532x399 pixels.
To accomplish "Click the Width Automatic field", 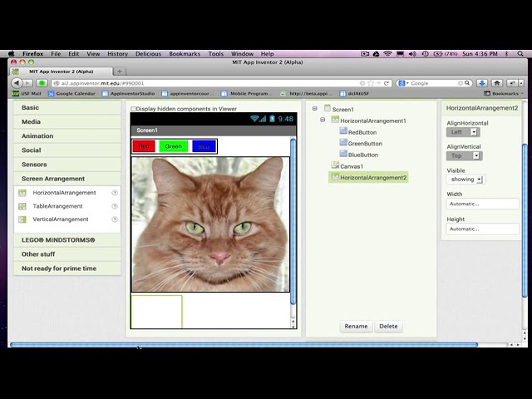I will pyautogui.click(x=482, y=204).
